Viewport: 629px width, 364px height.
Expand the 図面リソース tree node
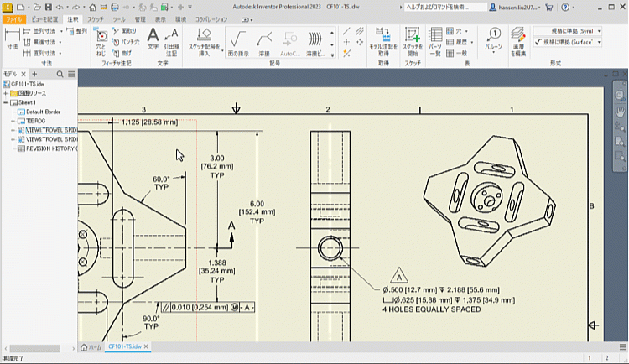(x=6, y=93)
